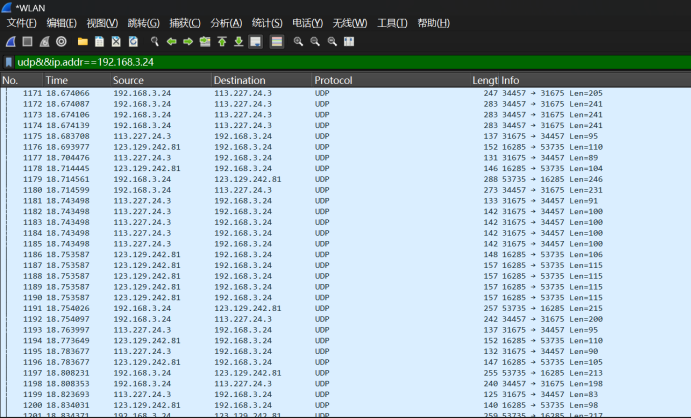This screenshot has width=691, height=418.
Task: Sort packets by Source column header
Action: click(x=160, y=80)
